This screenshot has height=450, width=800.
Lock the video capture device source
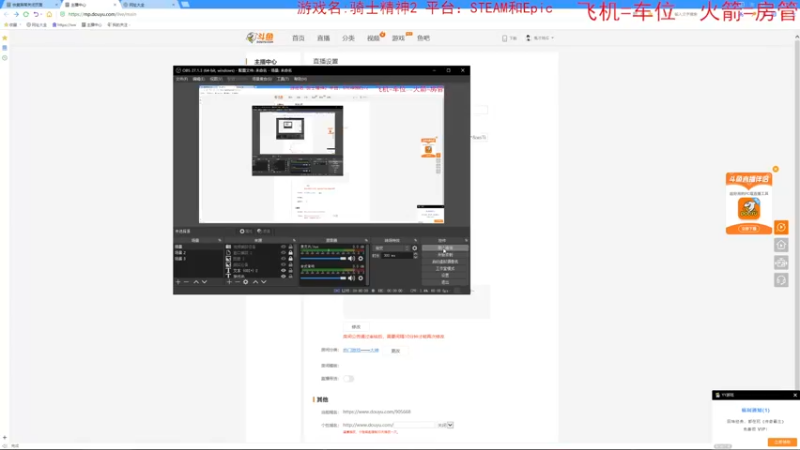click(x=291, y=246)
